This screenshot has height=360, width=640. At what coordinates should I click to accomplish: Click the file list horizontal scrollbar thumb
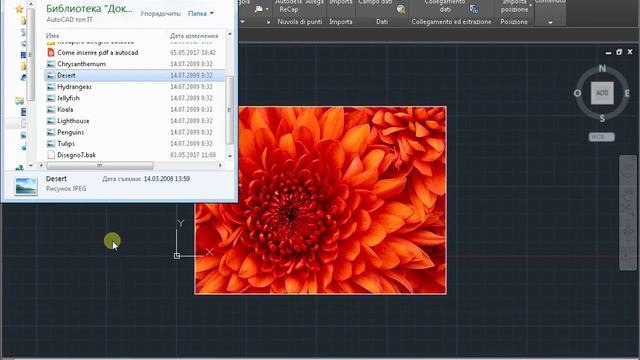(x=100, y=165)
